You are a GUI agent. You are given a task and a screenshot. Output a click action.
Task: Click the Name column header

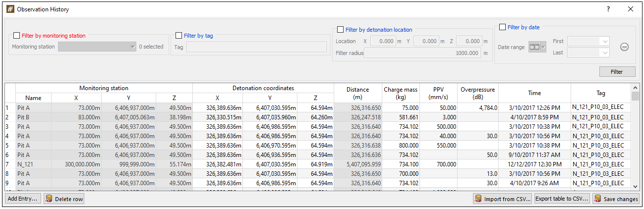(x=33, y=98)
